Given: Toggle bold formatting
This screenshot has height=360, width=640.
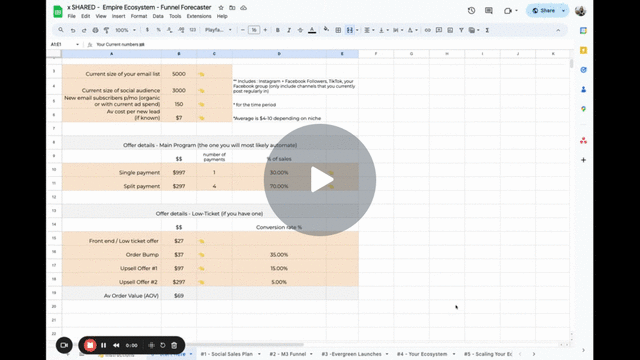Looking at the screenshot, I should click(x=278, y=30).
